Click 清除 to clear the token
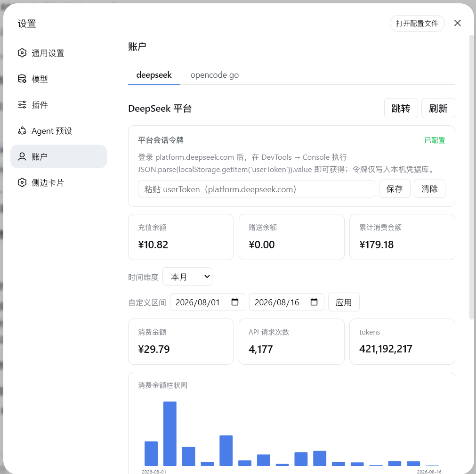The width and height of the screenshot is (476, 474). tap(429, 188)
